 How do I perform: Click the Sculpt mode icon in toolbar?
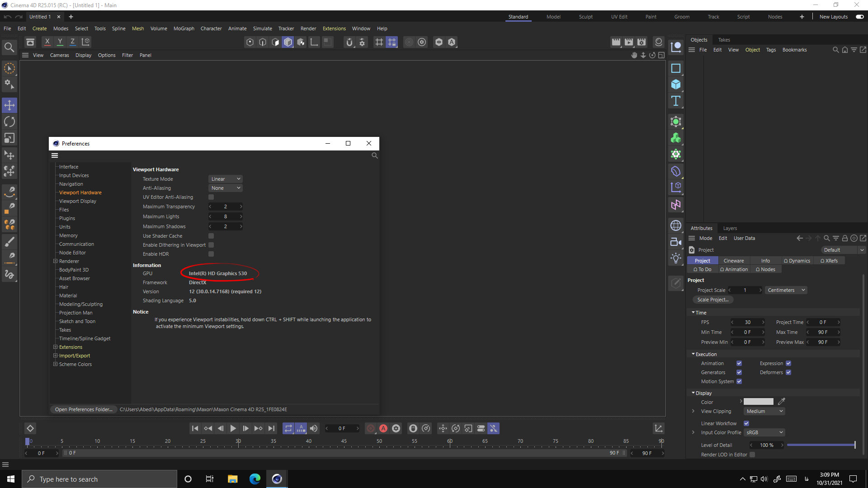pyautogui.click(x=585, y=17)
